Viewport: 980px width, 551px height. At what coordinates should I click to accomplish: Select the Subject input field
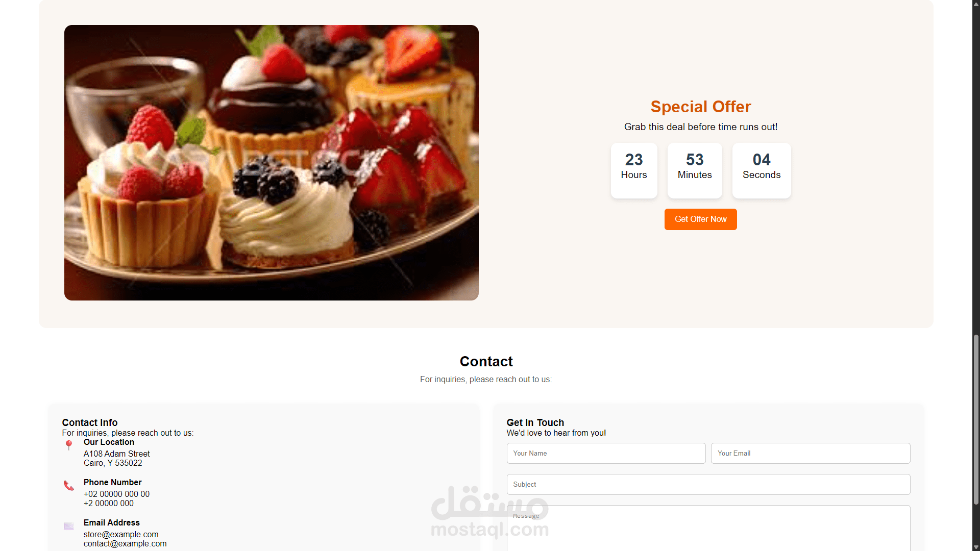point(708,484)
